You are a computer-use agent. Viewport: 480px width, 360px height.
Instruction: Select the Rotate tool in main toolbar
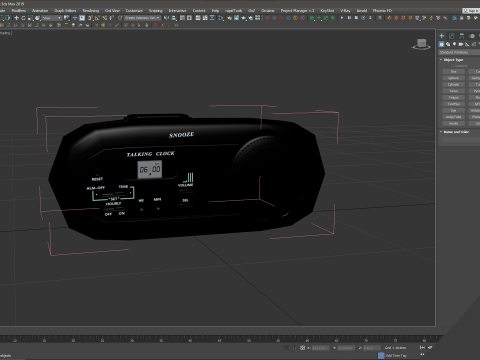(23, 18)
